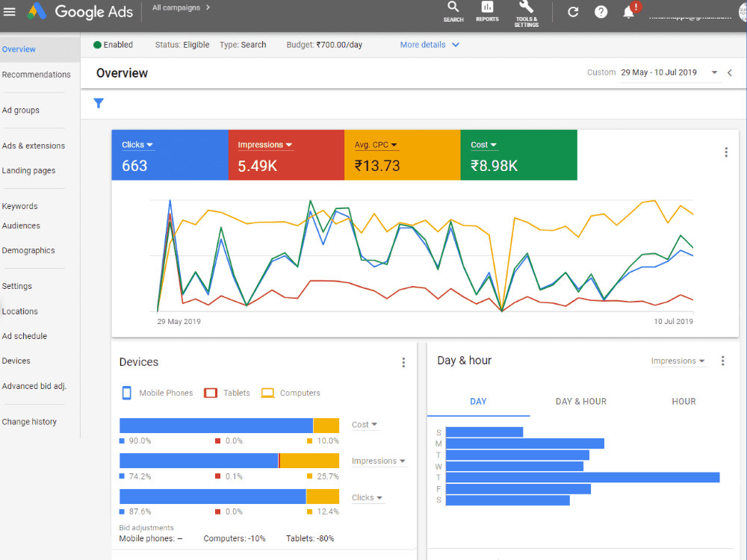Image resolution: width=747 pixels, height=560 pixels.
Task: Open Day & hour card three-dot menu
Action: [x=722, y=361]
